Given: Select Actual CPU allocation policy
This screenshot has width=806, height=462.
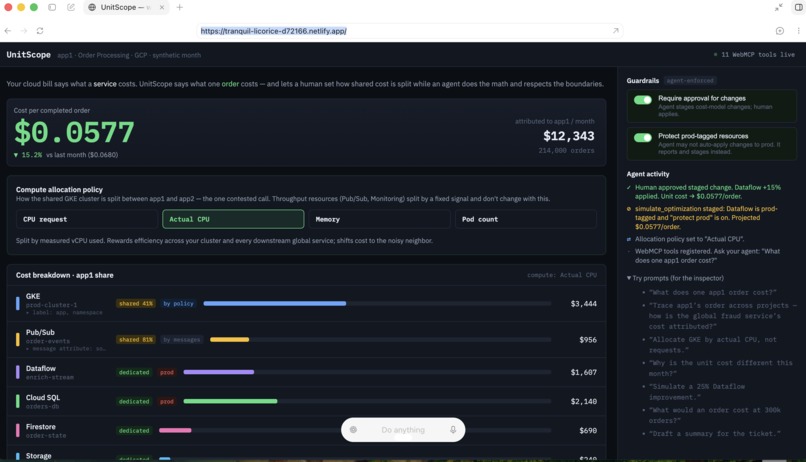Looking at the screenshot, I should [x=233, y=219].
